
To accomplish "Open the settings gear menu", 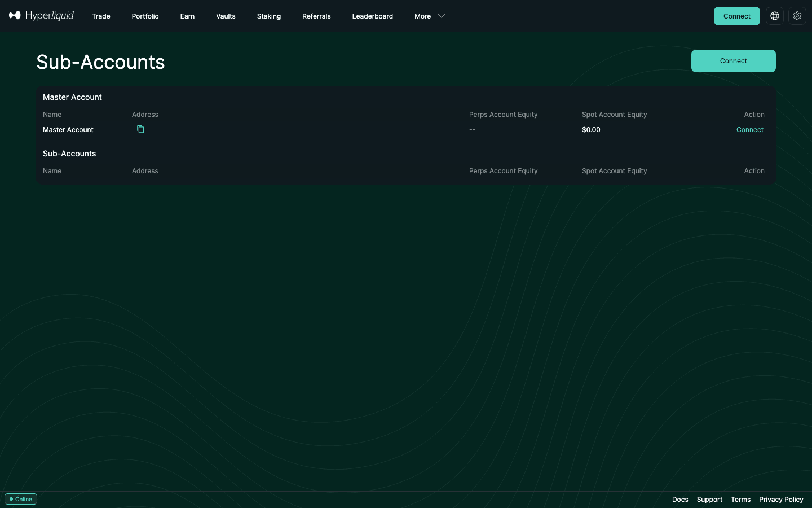I will tap(797, 16).
